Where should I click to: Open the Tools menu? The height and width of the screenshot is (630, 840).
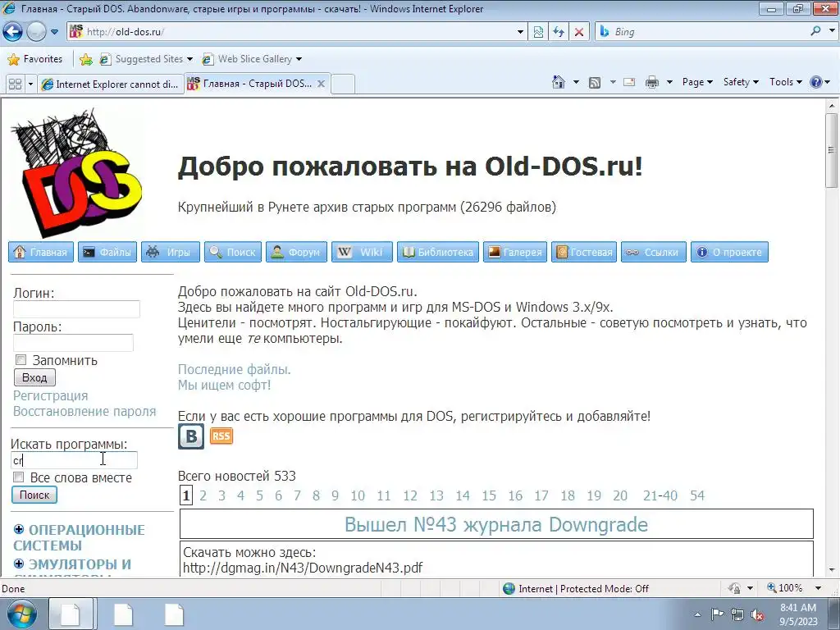785,82
